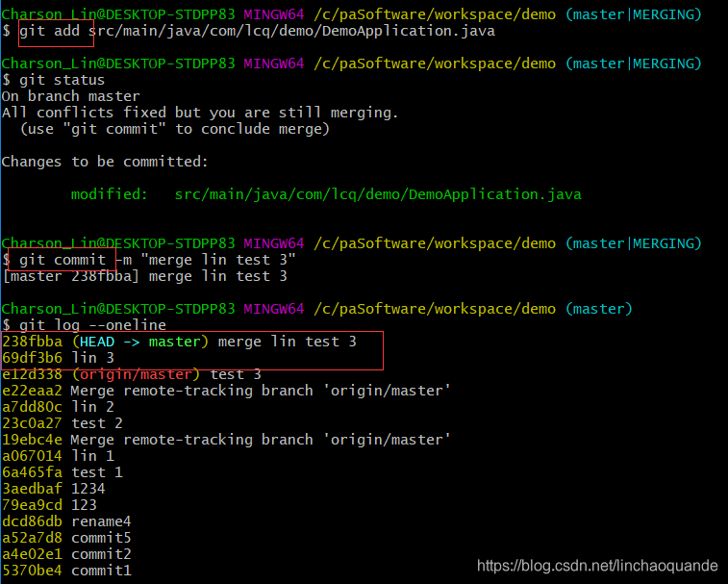Image resolution: width=728 pixels, height=584 pixels.
Task: Select 'On branch master' output line
Action: (x=70, y=96)
